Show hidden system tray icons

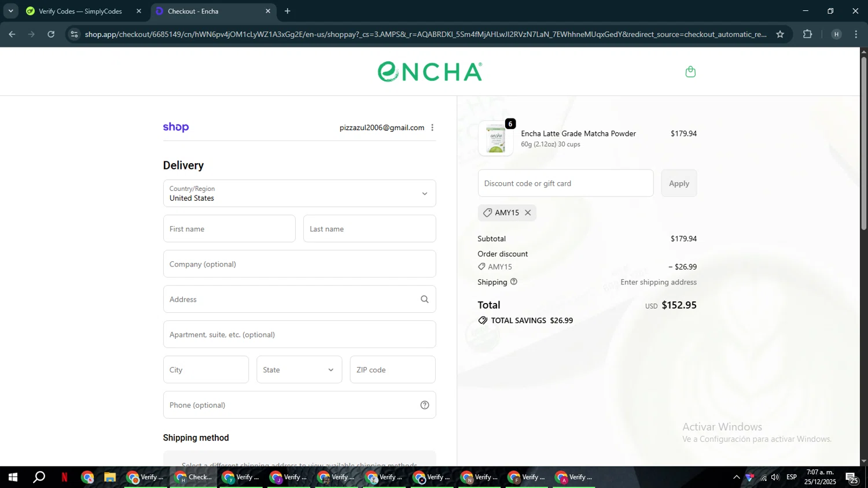click(736, 477)
